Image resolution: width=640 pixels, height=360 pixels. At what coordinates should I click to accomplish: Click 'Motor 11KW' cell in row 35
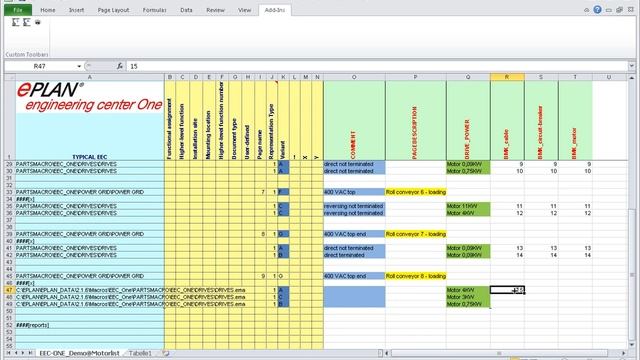(468, 206)
